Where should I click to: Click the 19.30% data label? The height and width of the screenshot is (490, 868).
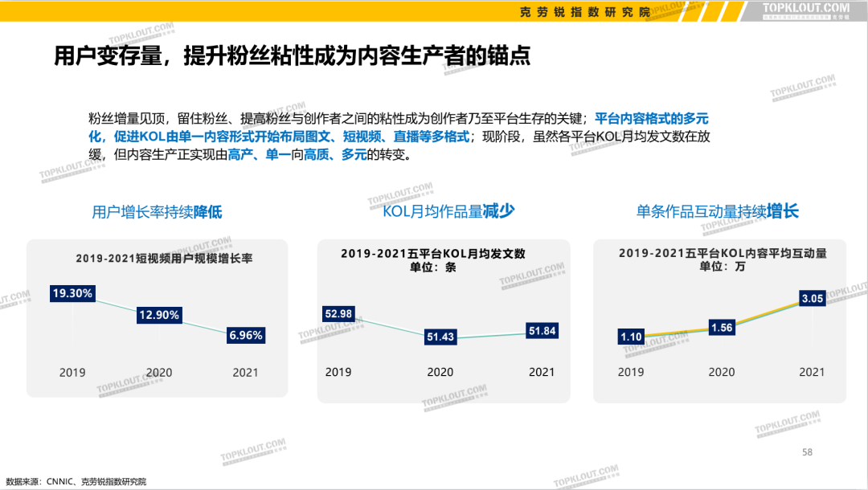click(72, 293)
